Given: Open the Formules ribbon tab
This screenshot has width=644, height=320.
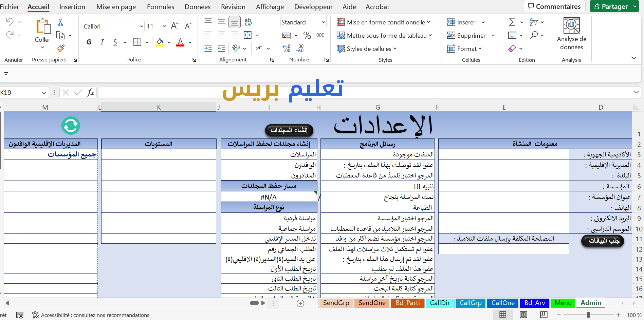Looking at the screenshot, I should [x=161, y=7].
